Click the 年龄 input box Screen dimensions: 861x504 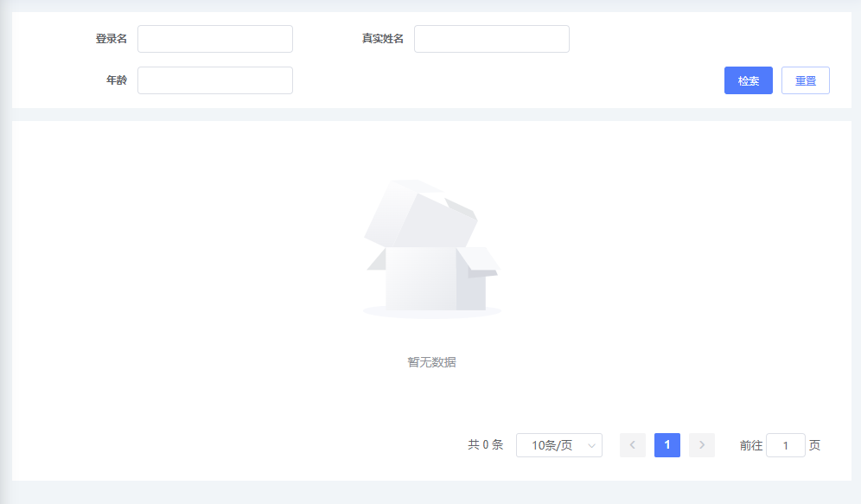tap(214, 80)
